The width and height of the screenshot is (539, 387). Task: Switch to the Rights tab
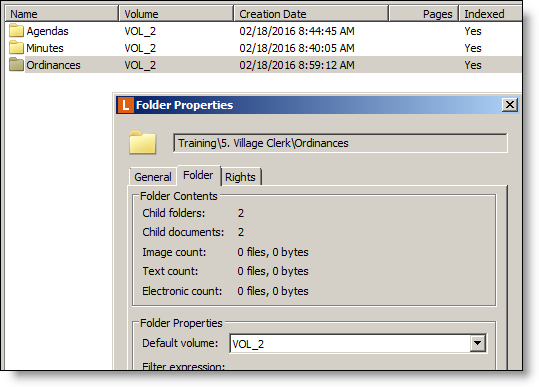tap(240, 177)
